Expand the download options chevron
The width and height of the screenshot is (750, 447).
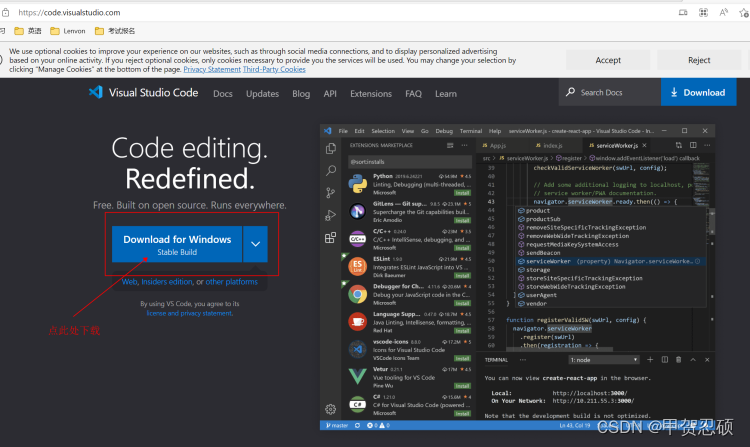click(x=255, y=244)
